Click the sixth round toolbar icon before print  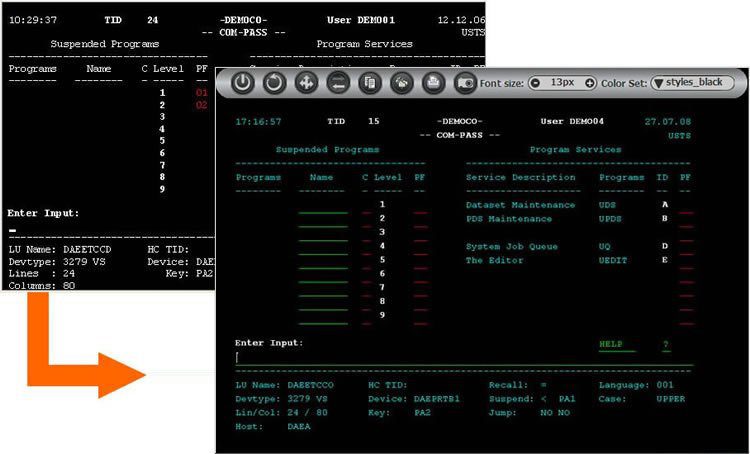tap(402, 83)
